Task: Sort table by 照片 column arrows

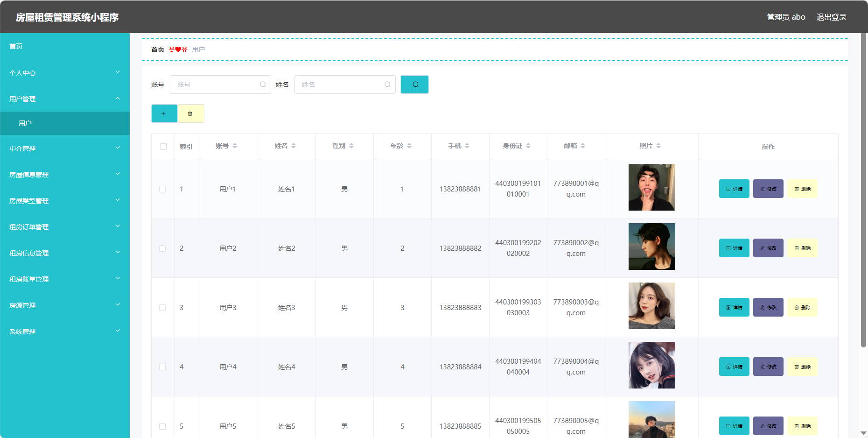Action: [x=658, y=146]
